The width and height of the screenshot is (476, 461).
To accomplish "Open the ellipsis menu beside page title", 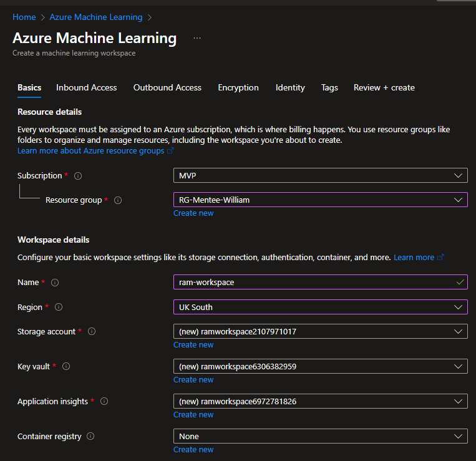I will (197, 39).
